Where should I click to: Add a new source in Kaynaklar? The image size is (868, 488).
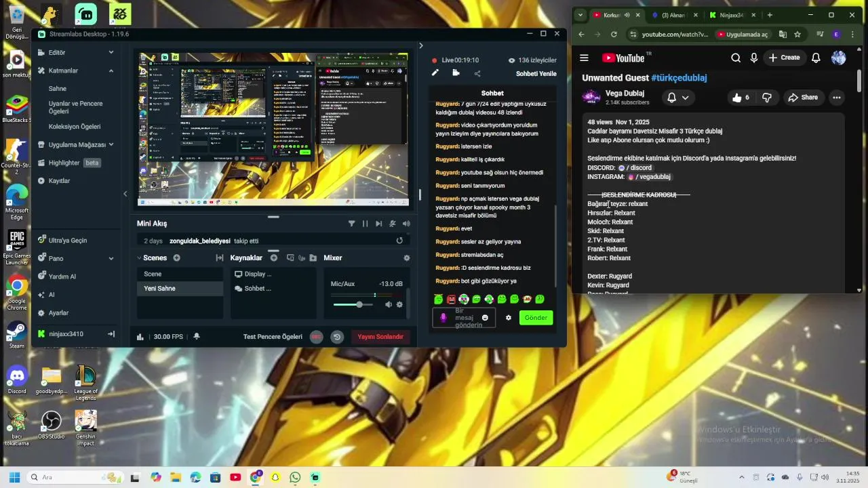pos(274,258)
